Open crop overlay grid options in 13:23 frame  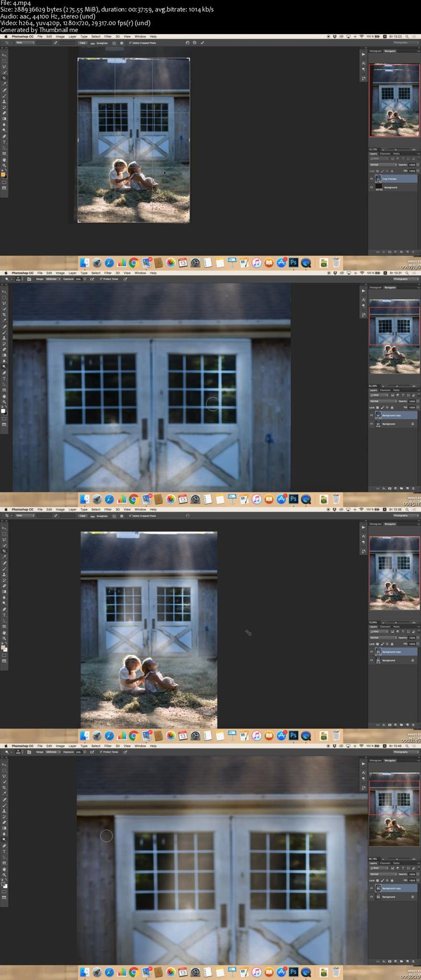(114, 43)
